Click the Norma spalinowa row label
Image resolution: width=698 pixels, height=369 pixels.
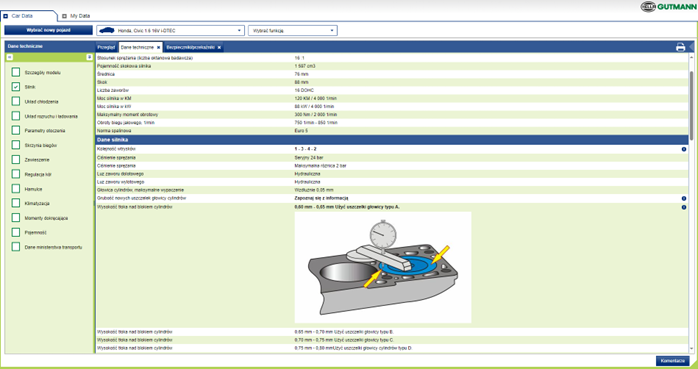113,131
